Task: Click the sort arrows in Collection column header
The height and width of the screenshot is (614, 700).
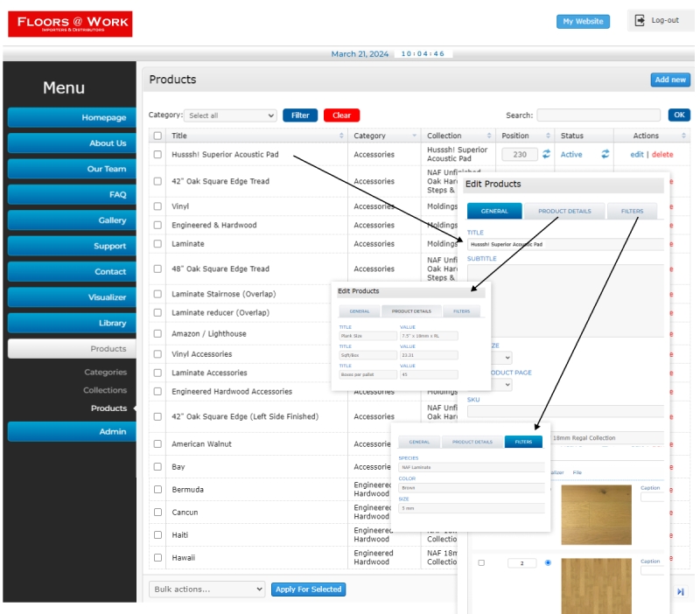Action: (x=489, y=136)
